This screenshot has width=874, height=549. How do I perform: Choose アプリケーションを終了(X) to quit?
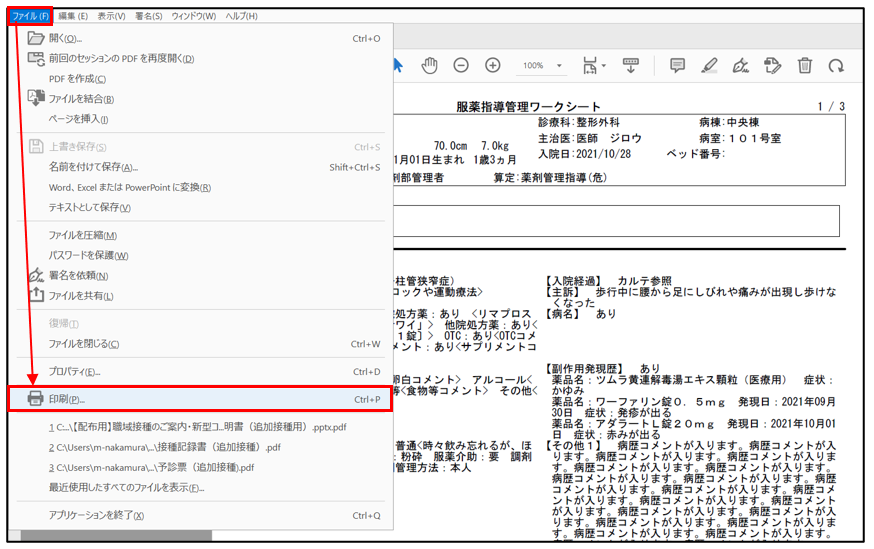[96, 515]
